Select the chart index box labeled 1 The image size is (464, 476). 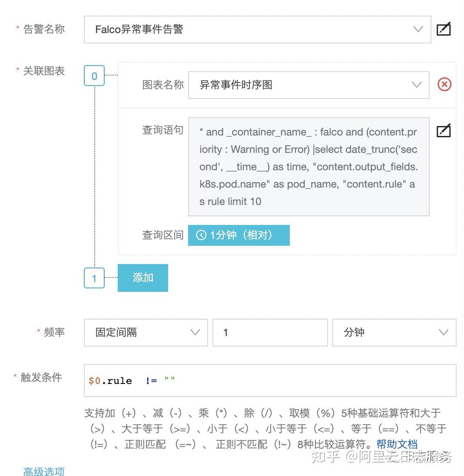pyautogui.click(x=94, y=278)
